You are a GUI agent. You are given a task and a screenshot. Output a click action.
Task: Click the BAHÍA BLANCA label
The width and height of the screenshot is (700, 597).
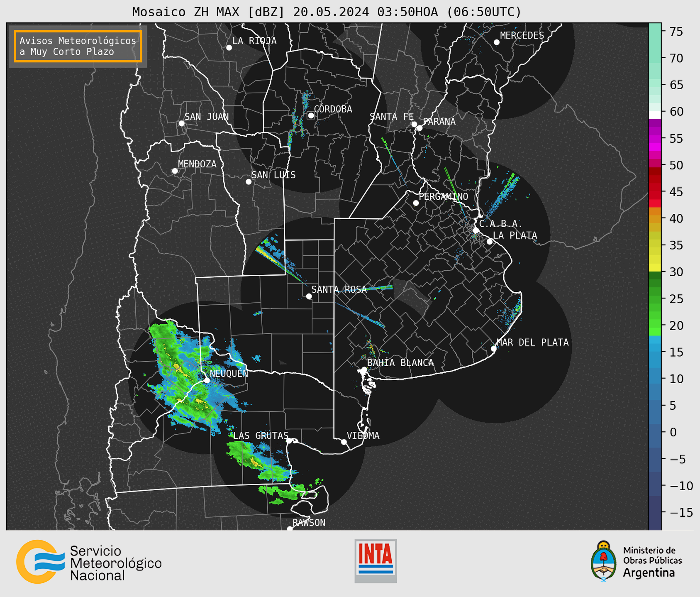coord(400,363)
